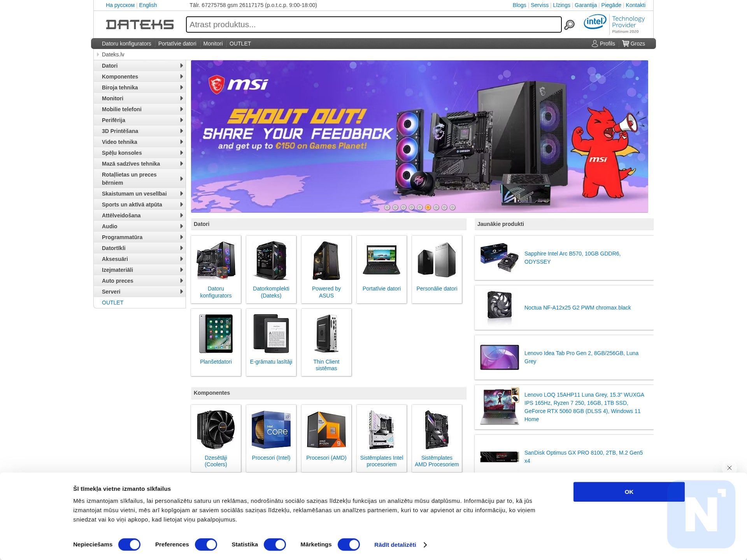
Task: Open the Garantija link
Action: pyautogui.click(x=586, y=5)
